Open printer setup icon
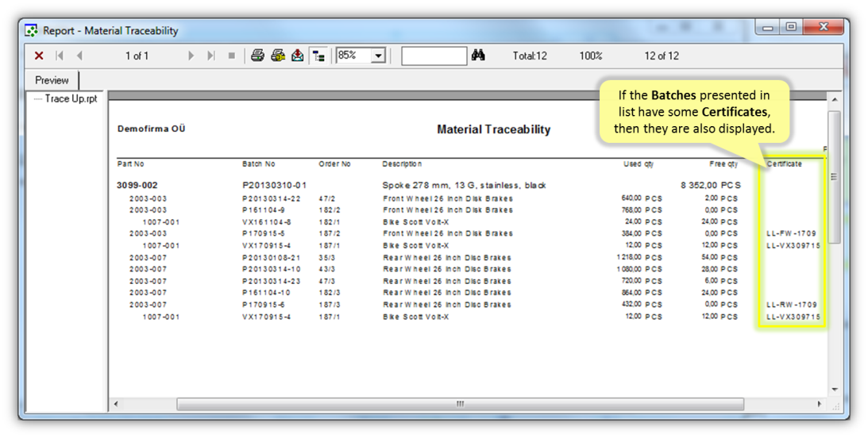The width and height of the screenshot is (868, 438). point(277,56)
